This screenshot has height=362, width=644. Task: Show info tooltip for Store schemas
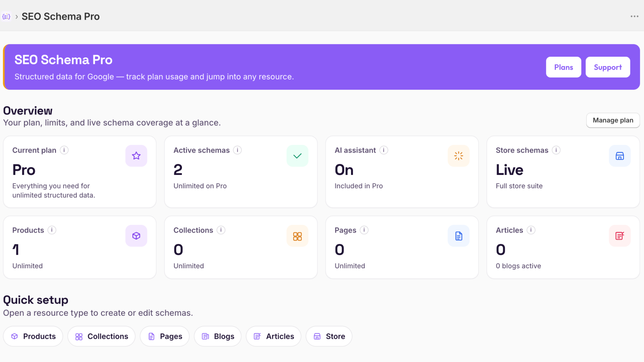tap(556, 150)
